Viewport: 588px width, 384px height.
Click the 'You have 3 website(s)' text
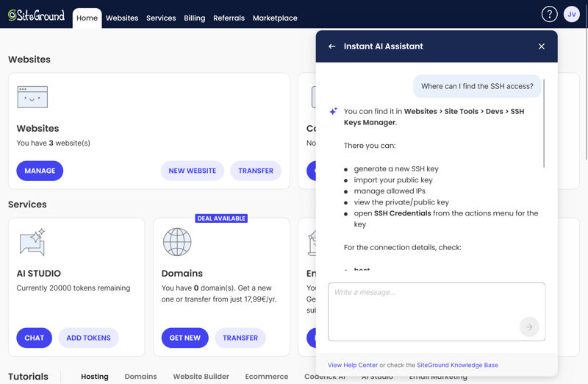(x=53, y=143)
